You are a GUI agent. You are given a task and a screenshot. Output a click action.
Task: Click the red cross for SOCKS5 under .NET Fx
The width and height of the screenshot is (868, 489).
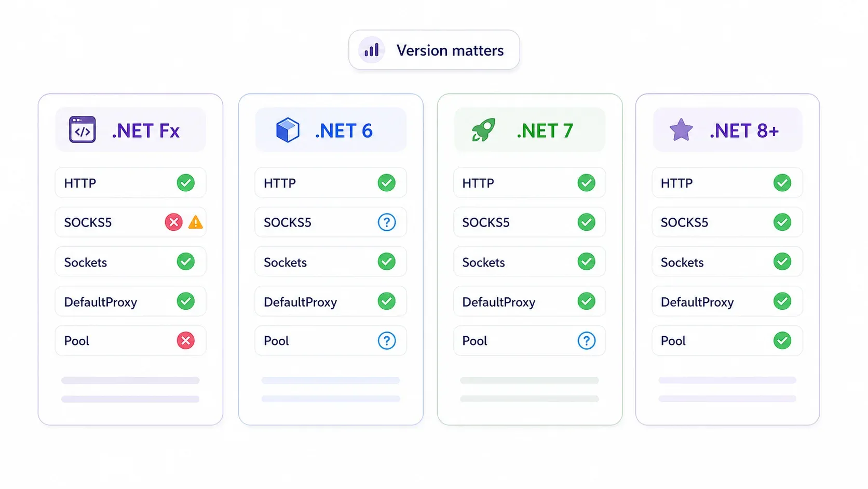173,222
